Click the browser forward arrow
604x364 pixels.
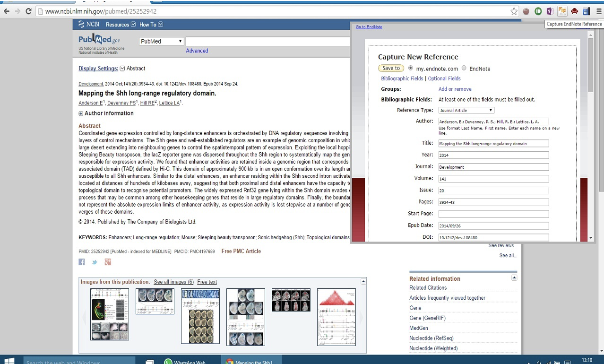pyautogui.click(x=17, y=11)
